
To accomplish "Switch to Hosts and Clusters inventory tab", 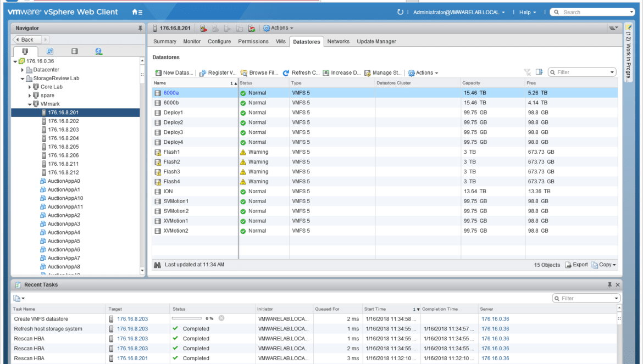I will (25, 51).
